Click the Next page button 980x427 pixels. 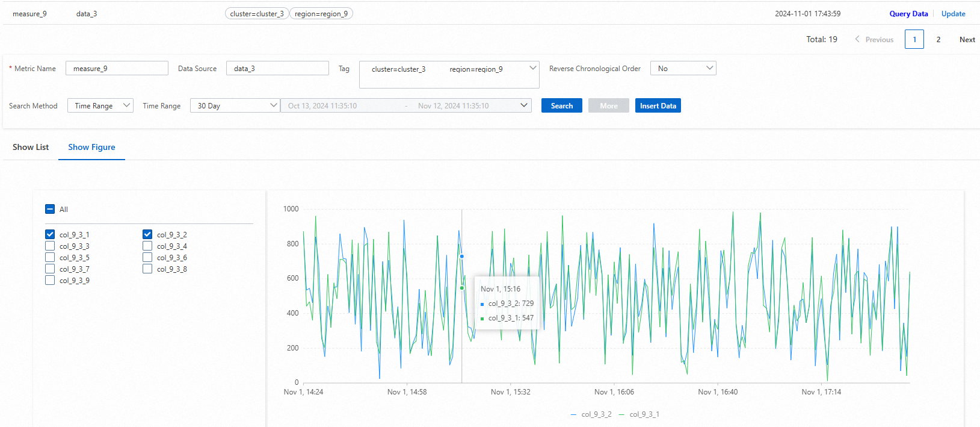point(967,39)
